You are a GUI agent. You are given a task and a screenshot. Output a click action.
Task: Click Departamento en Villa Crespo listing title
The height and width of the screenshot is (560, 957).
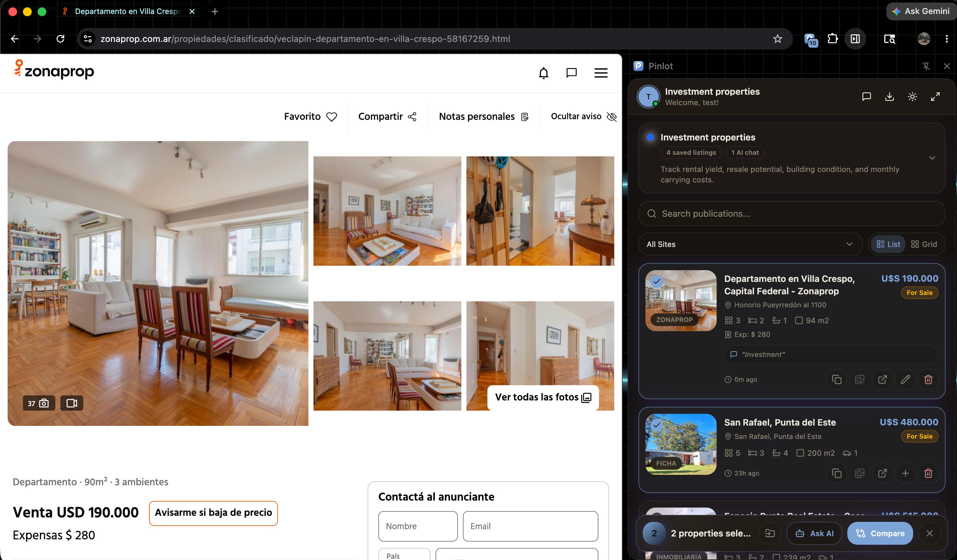[789, 285]
